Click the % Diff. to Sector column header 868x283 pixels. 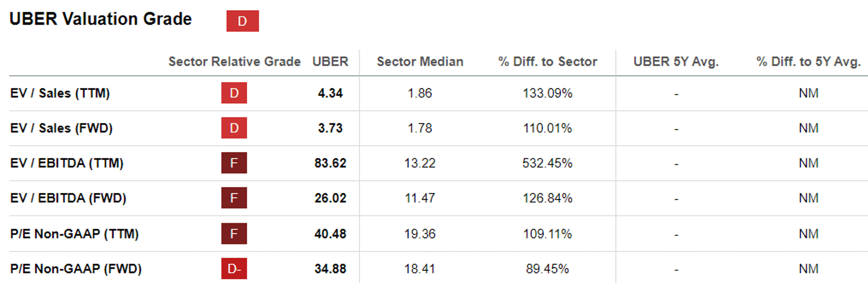(548, 61)
